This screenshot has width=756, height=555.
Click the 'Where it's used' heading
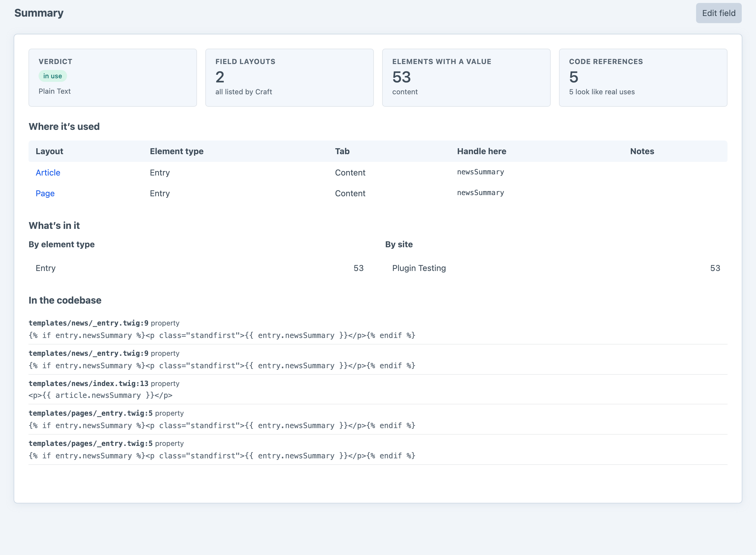64,126
